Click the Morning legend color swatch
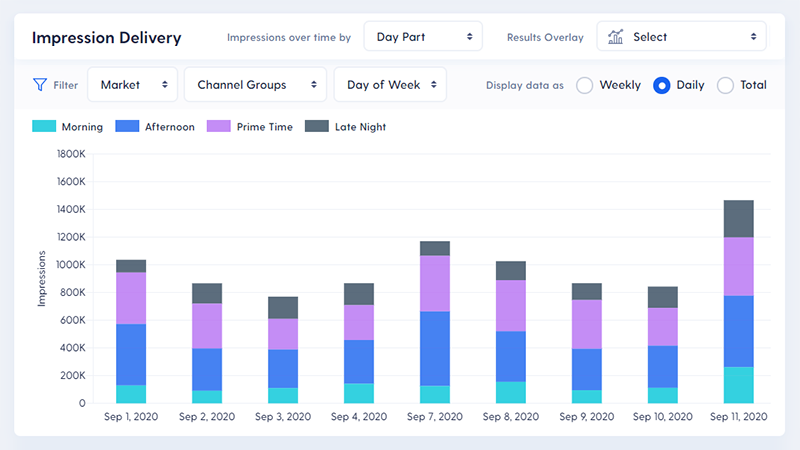 point(44,127)
